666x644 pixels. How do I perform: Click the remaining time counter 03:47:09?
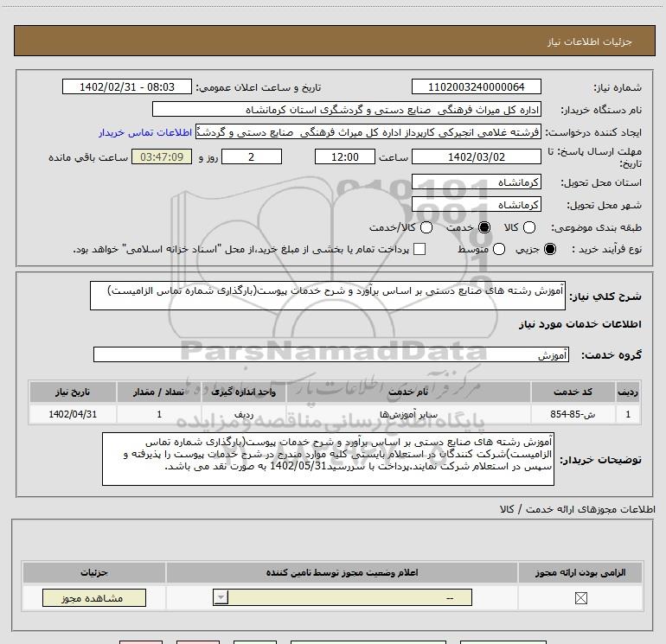162,156
